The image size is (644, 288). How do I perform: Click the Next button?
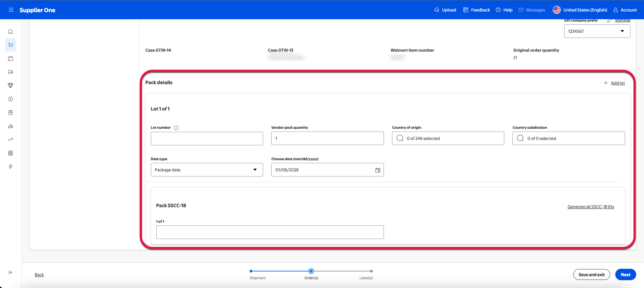625,274
